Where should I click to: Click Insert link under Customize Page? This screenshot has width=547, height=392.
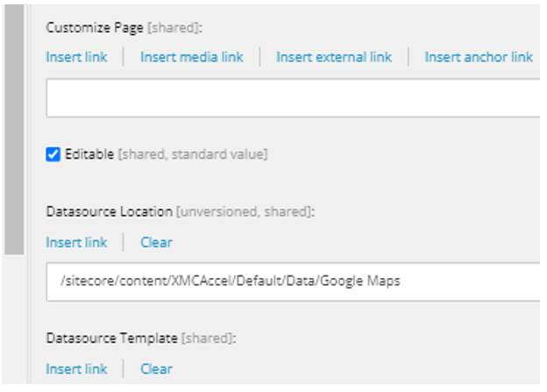pyautogui.click(x=76, y=57)
